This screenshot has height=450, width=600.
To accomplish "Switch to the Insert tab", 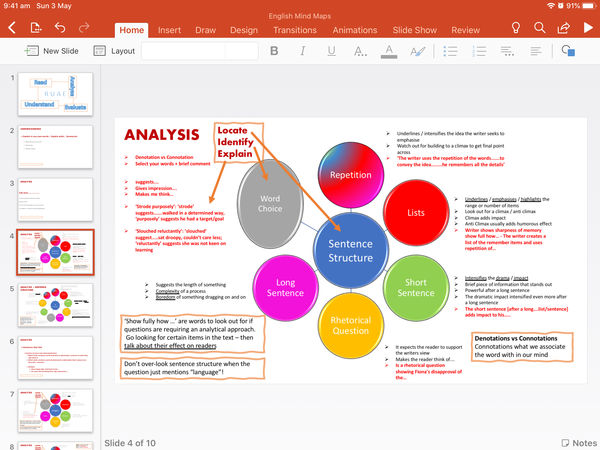I will (169, 30).
